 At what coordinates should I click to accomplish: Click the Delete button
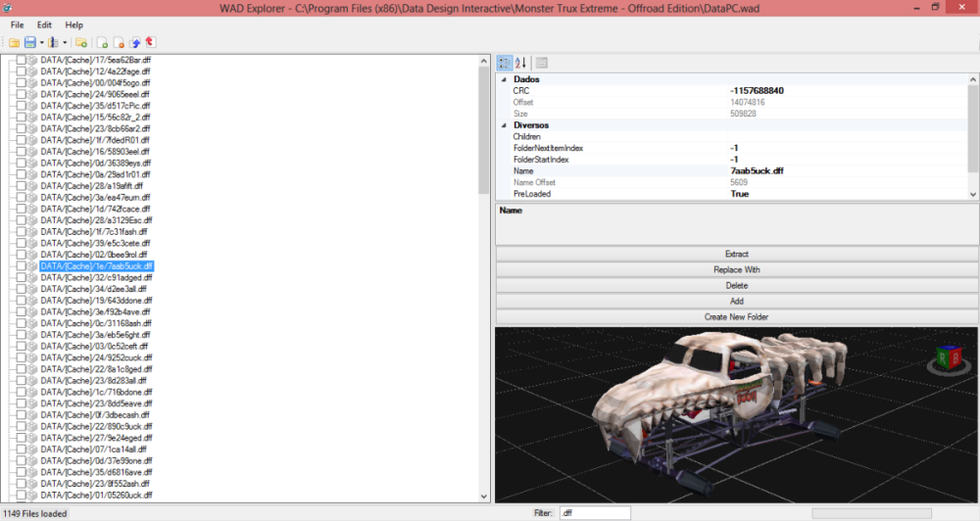pos(737,285)
